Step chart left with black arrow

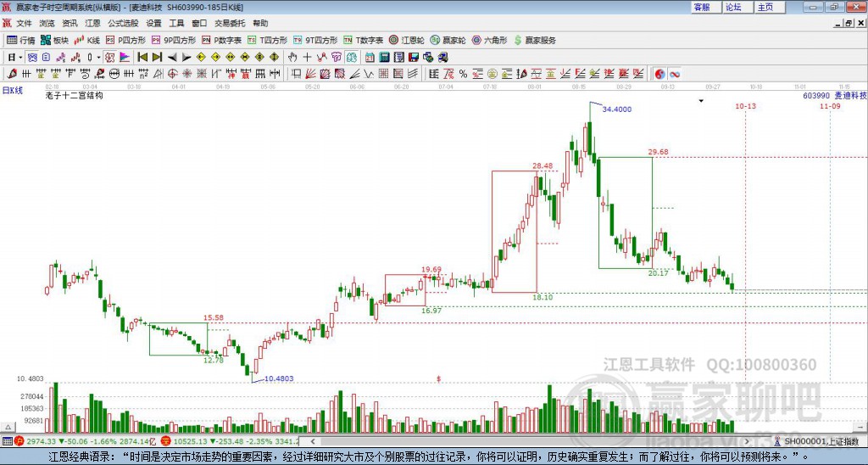tap(172, 57)
